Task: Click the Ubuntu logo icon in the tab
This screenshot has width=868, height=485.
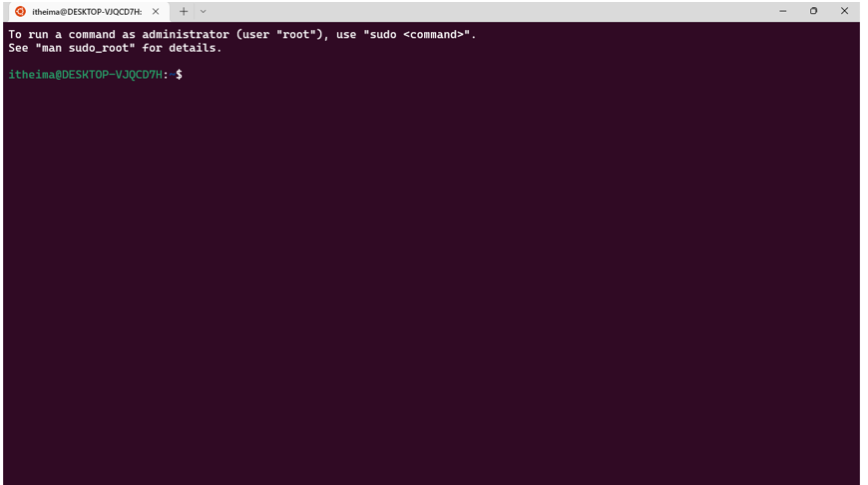Action: pos(21,11)
